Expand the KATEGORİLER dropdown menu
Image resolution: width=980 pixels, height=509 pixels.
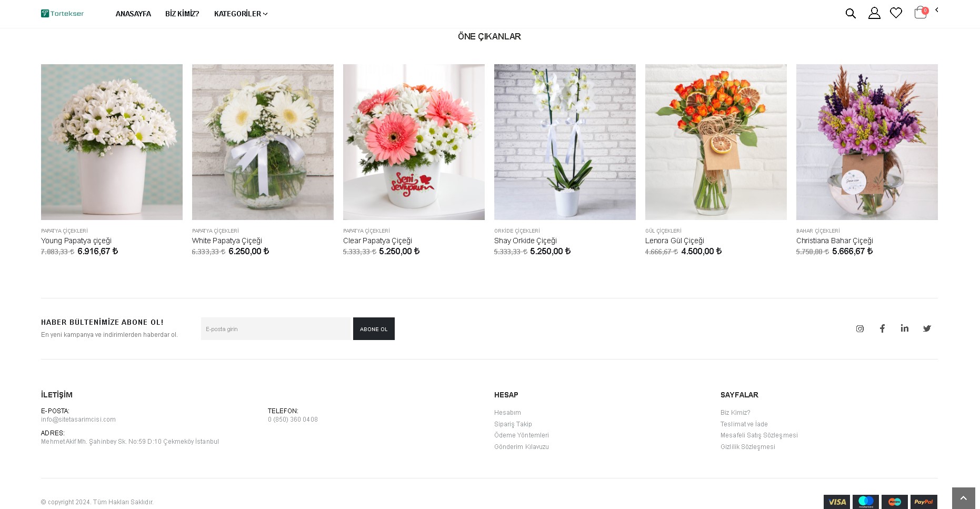(x=241, y=14)
